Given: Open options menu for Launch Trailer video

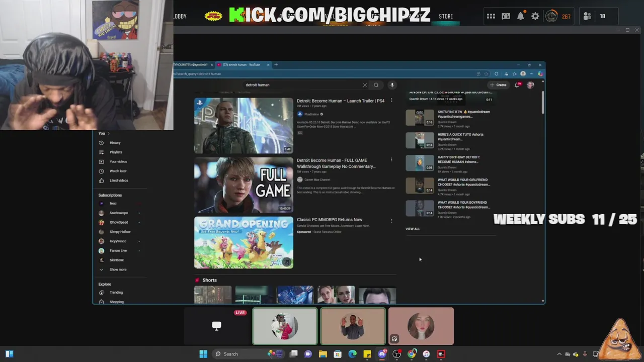Looking at the screenshot, I should tap(391, 101).
